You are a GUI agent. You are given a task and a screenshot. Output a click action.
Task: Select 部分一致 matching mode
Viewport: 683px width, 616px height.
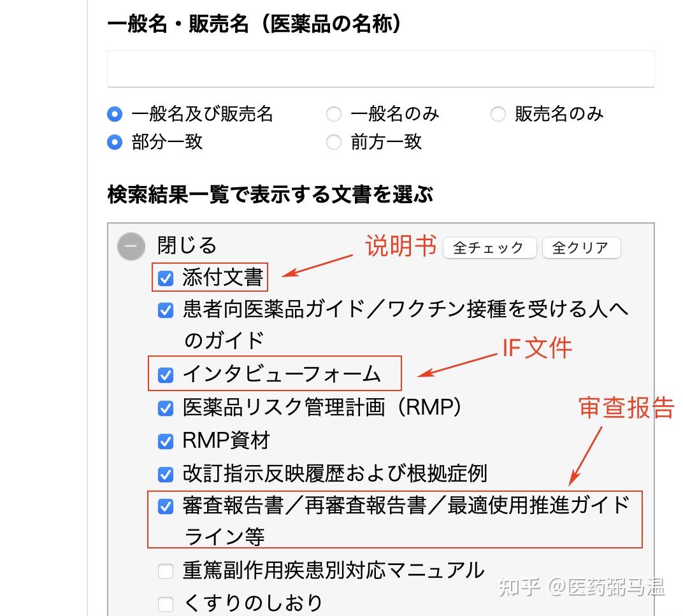click(x=114, y=143)
